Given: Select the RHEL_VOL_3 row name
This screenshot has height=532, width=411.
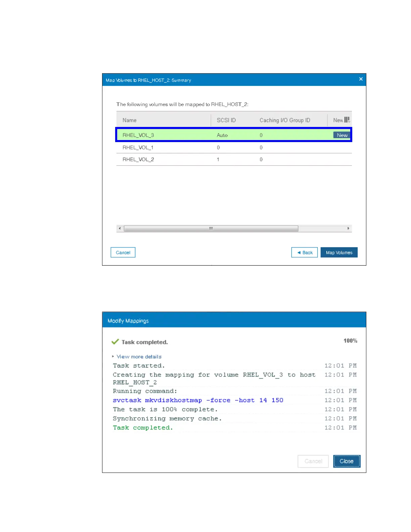Looking at the screenshot, I should coord(138,135).
